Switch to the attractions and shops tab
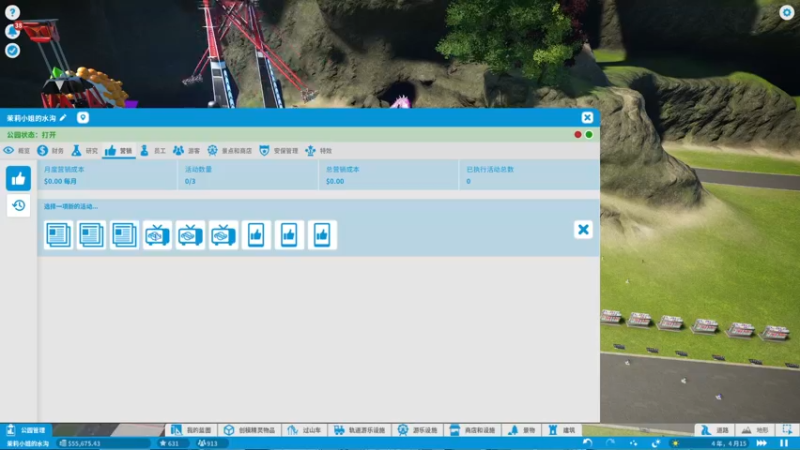800x450 pixels. pyautogui.click(x=230, y=151)
